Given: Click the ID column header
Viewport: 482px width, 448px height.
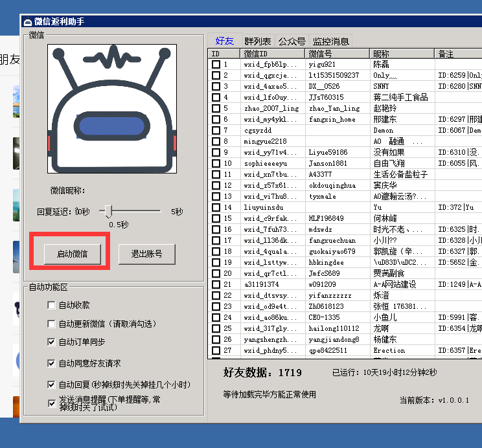Looking at the screenshot, I should click(x=224, y=54).
